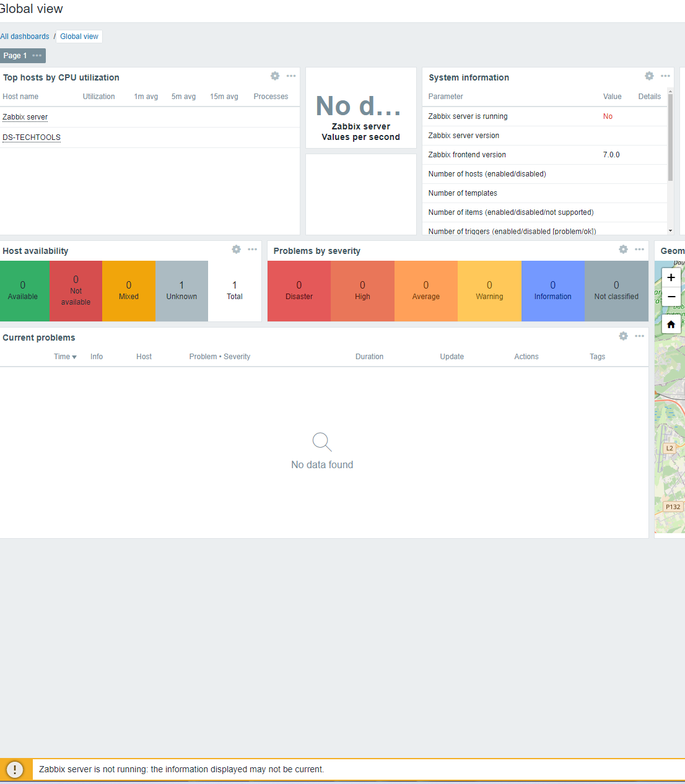This screenshot has height=784, width=685.
Task: Open System information widget settings gear
Action: [649, 76]
